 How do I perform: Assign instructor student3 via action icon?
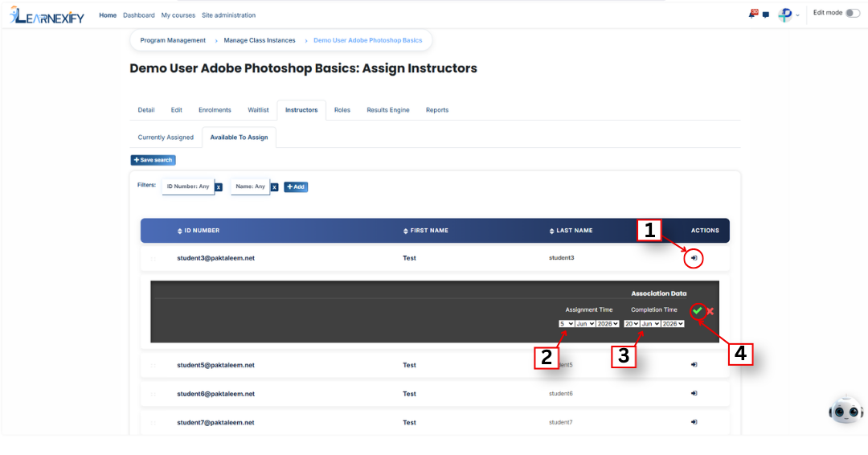pyautogui.click(x=694, y=258)
